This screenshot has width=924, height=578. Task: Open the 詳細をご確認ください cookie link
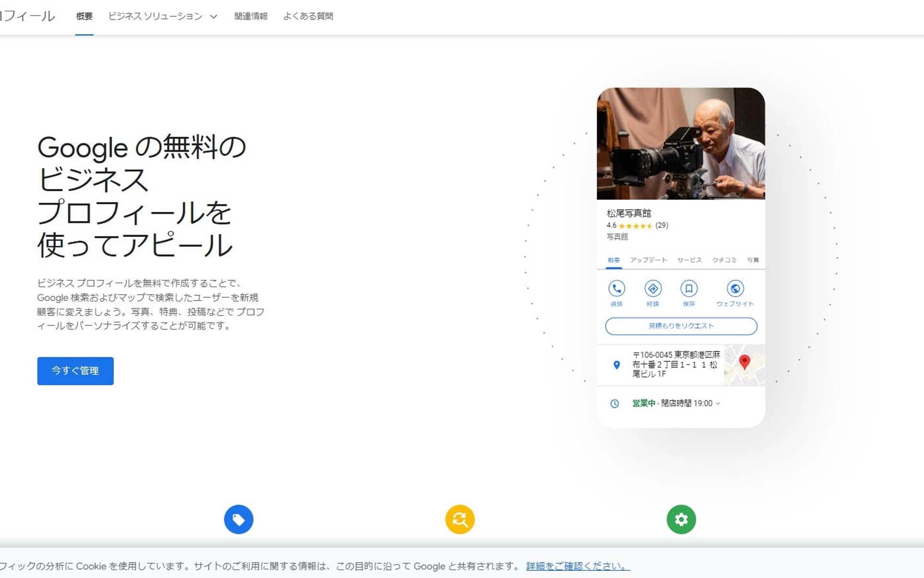(x=577, y=566)
